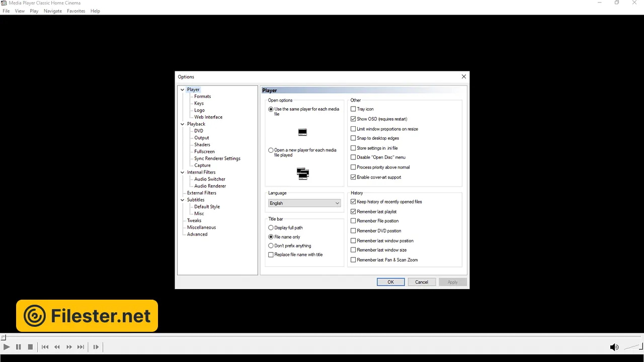Collapse the Internal Filters tree node

(182, 172)
